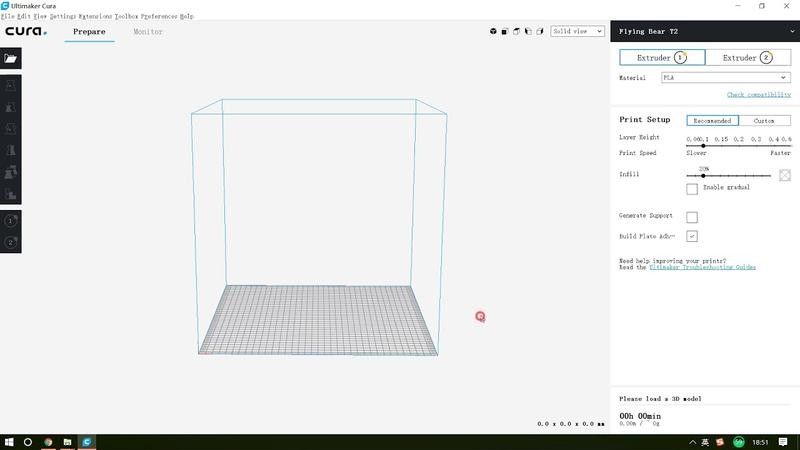Uncheck the Build Plate Adhesion checkbox
This screenshot has height=450, width=800.
pos(692,236)
